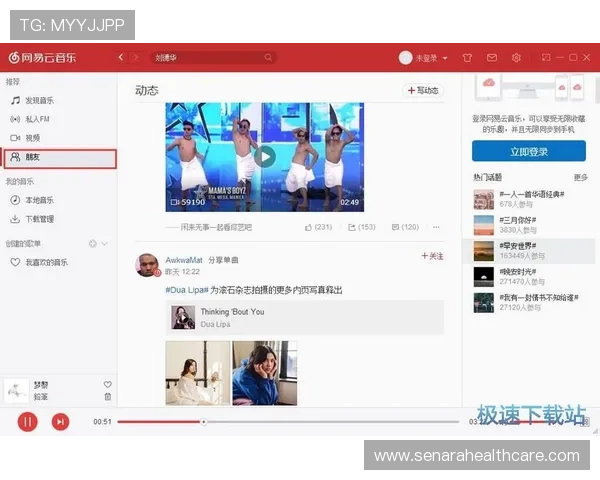Add new playlist with plus icon
The height and width of the screenshot is (480, 600).
coord(93,243)
